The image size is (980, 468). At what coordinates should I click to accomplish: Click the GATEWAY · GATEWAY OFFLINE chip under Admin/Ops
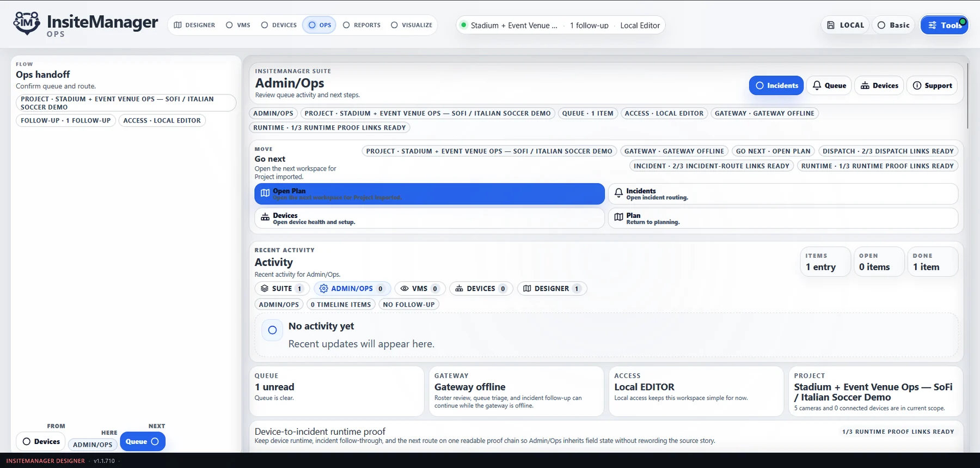click(764, 113)
